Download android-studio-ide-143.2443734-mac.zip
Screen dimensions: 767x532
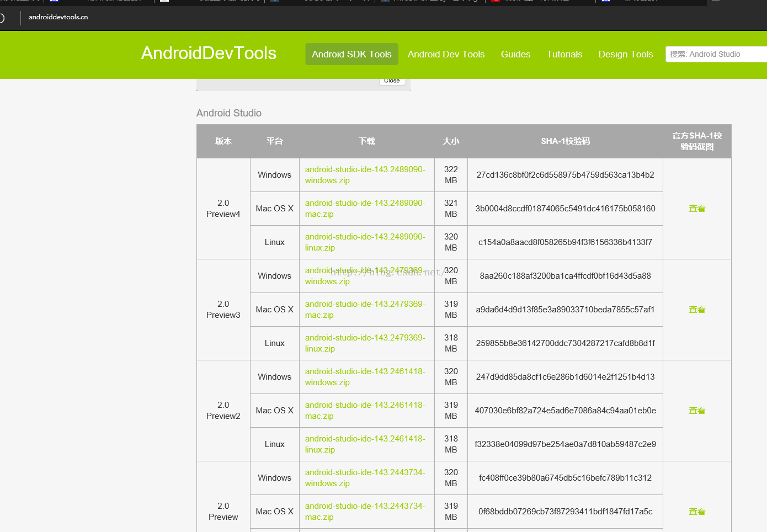pyautogui.click(x=365, y=512)
